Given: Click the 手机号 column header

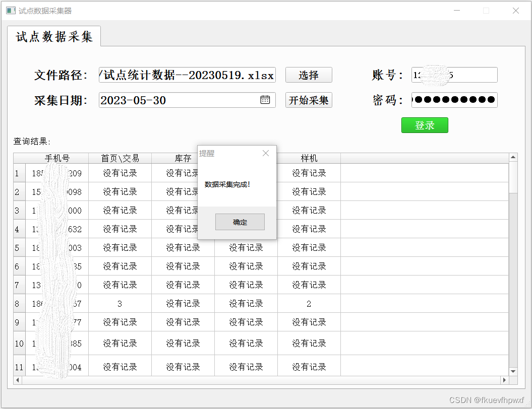Looking at the screenshot, I should [57, 158].
